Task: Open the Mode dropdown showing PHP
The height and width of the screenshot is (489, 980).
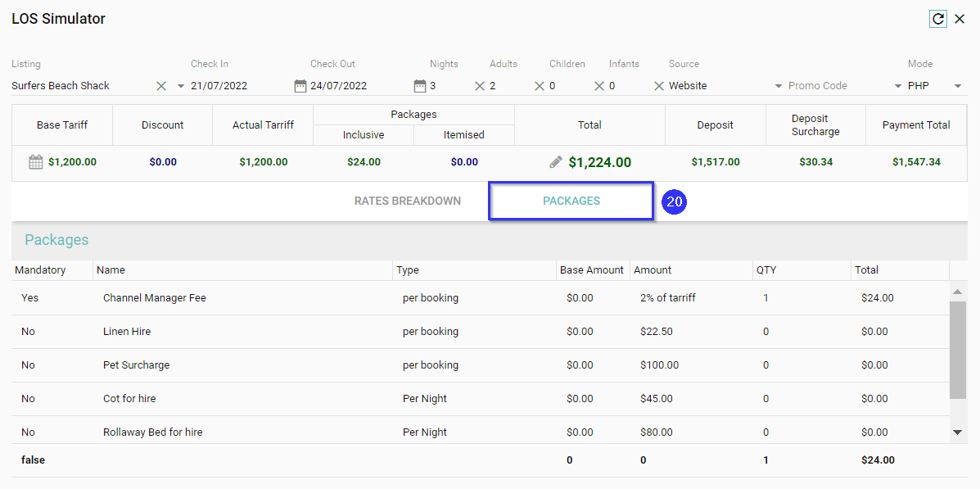Action: pos(957,86)
